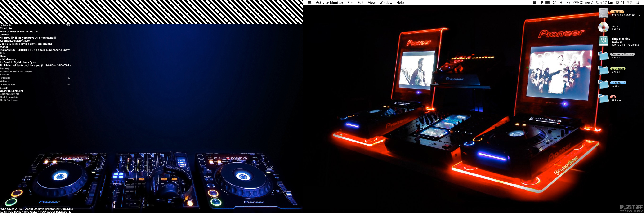Viewport: 644px width, 213px height.
Task: Select offline contact Bret Lockerbie
Action: pos(9,97)
